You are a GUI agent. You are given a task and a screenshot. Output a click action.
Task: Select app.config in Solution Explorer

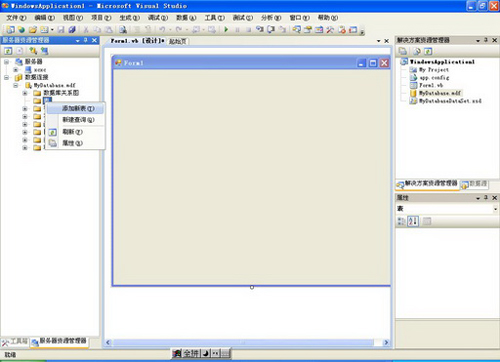[x=434, y=78]
